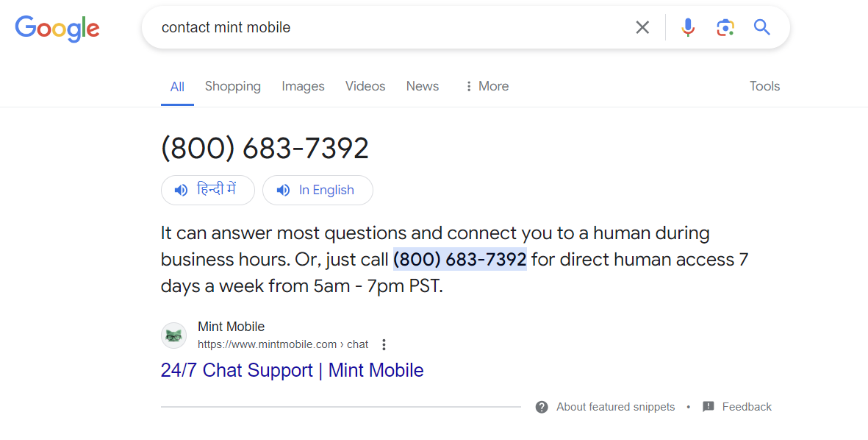The width and height of the screenshot is (868, 440).
Task: Open the Tools options
Action: click(x=764, y=86)
